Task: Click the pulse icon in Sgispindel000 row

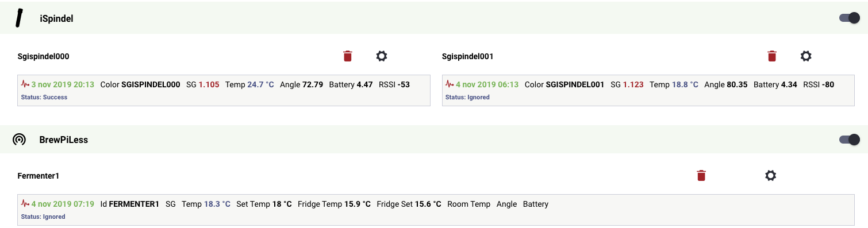Action: point(25,84)
